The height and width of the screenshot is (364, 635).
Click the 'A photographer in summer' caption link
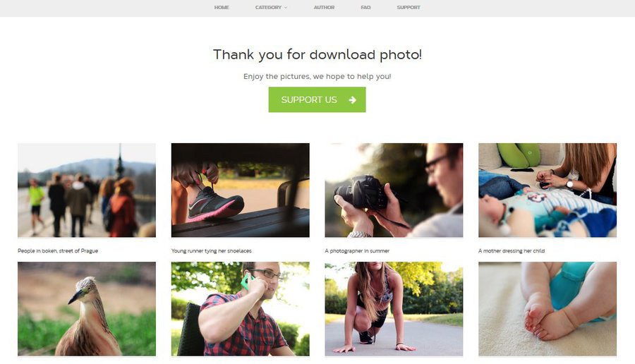pos(357,251)
